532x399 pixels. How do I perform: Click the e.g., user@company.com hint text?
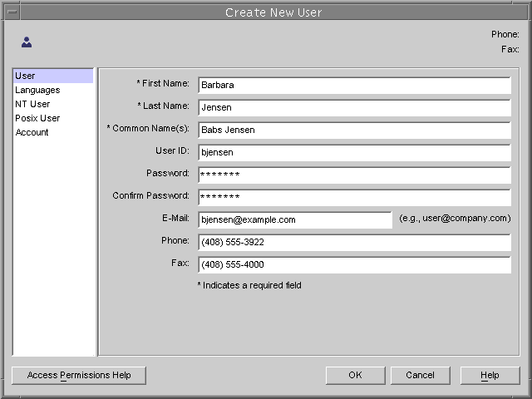click(x=455, y=218)
